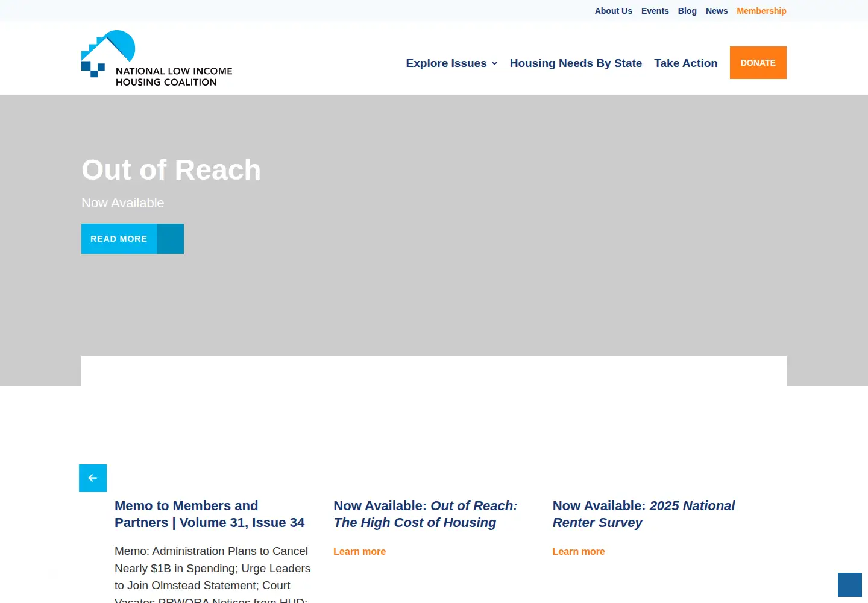
Task: Open the 2025 National Renter Survey headline
Action: tap(644, 514)
